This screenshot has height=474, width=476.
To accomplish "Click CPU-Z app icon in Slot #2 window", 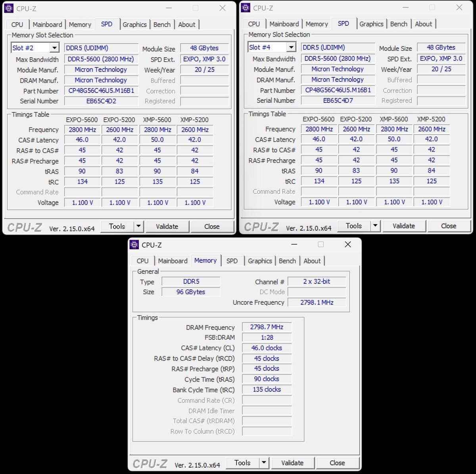I will [x=9, y=8].
